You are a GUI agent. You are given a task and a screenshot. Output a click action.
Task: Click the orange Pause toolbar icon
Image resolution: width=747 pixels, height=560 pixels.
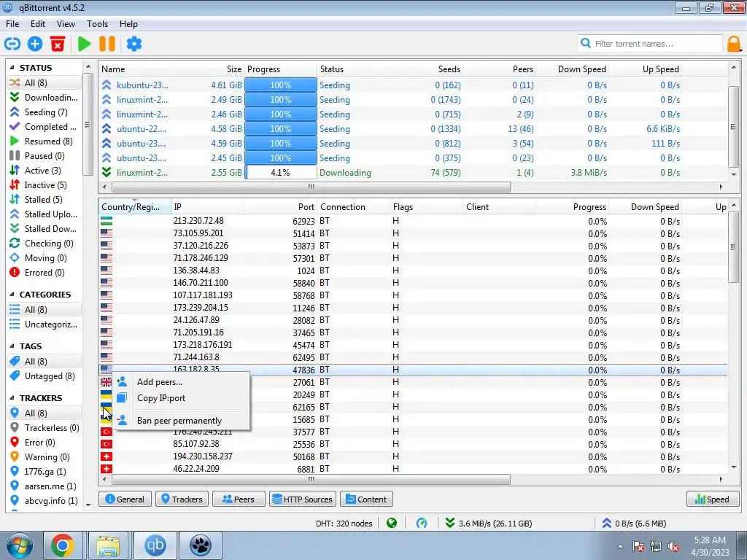coord(107,44)
